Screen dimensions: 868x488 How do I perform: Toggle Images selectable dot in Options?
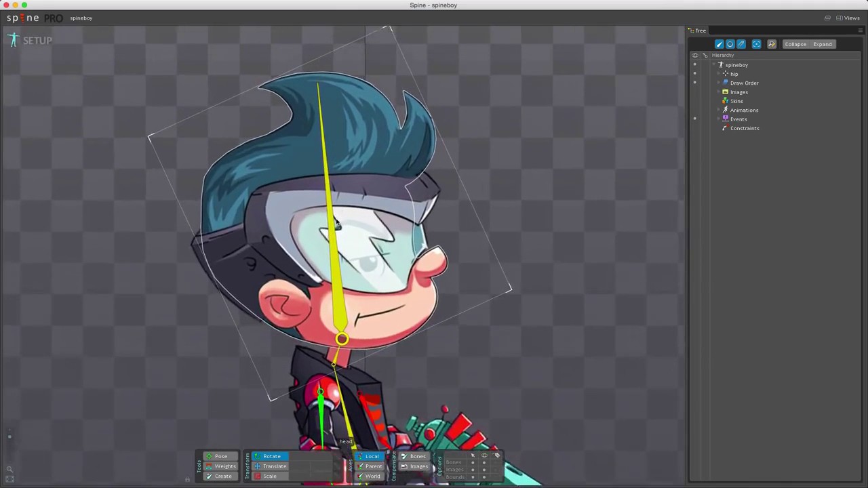click(x=473, y=470)
